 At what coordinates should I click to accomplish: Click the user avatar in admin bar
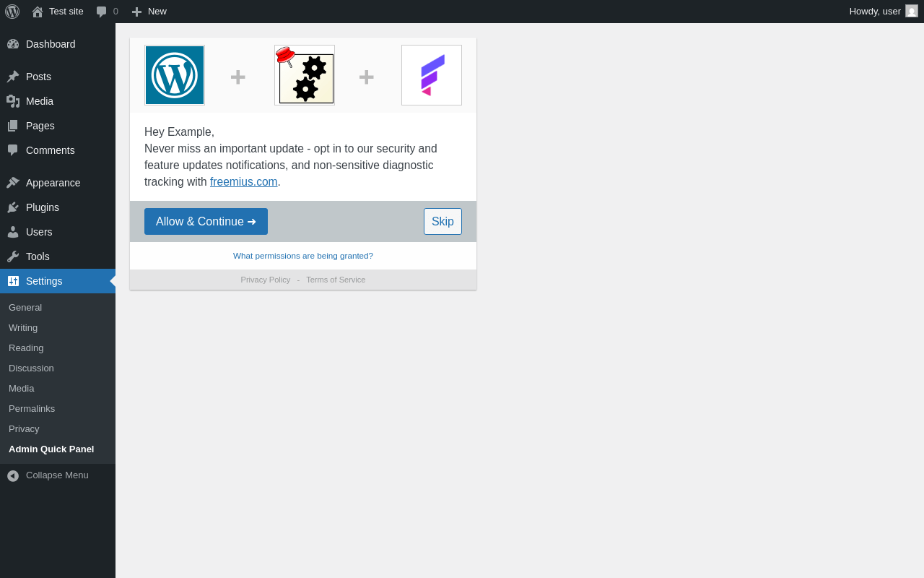tap(912, 11)
